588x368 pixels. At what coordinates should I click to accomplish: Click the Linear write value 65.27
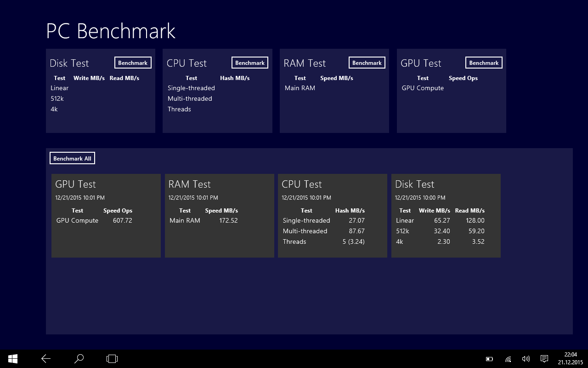(x=442, y=221)
